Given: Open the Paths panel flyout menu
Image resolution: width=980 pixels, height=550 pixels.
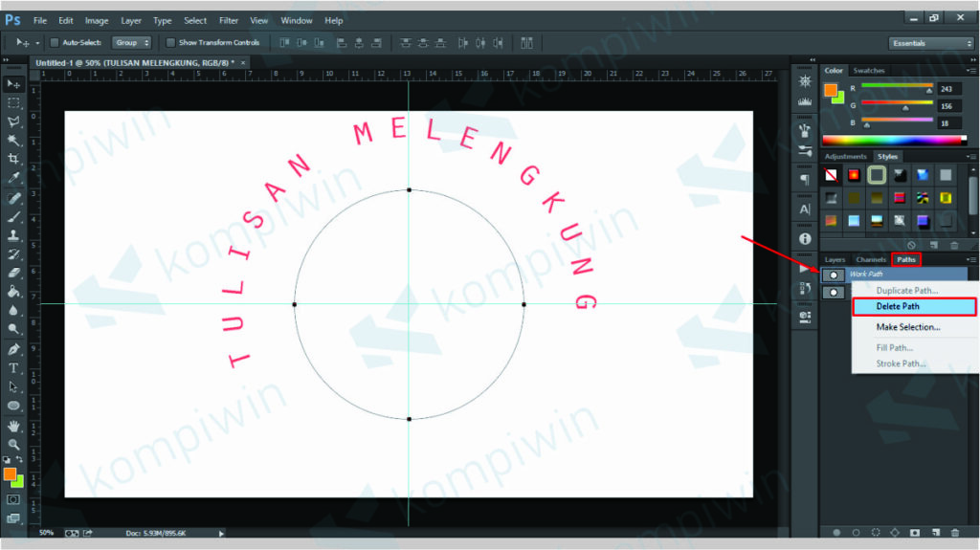Looking at the screenshot, I should (971, 259).
